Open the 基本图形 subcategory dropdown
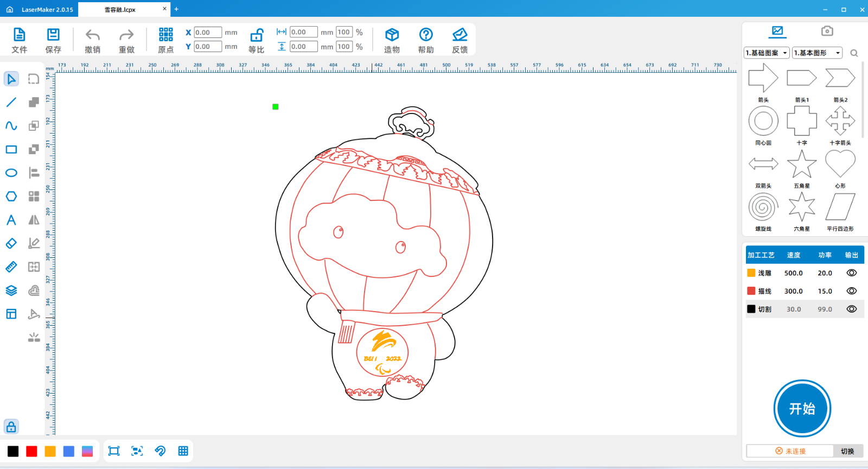 point(816,53)
